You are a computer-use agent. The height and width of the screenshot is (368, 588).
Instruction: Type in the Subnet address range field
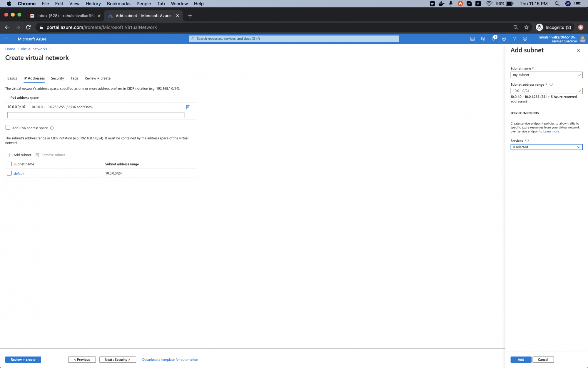(546, 91)
